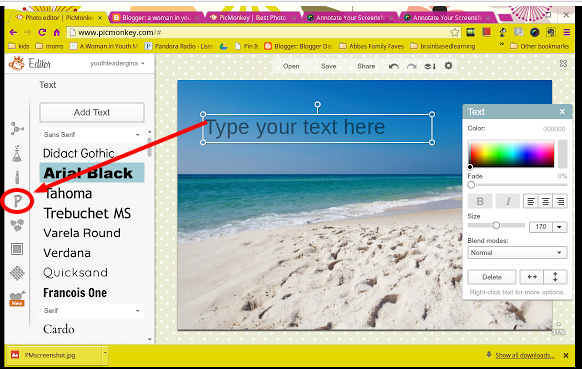Open the Overlays butterfly icon
The height and width of the screenshot is (369, 582).
click(x=17, y=225)
